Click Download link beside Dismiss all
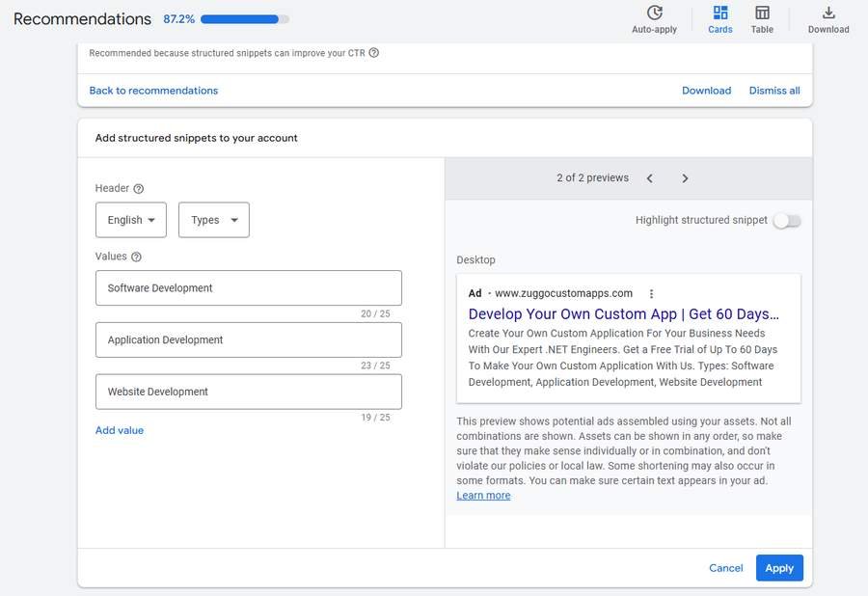This screenshot has width=868, height=596. pyautogui.click(x=706, y=91)
